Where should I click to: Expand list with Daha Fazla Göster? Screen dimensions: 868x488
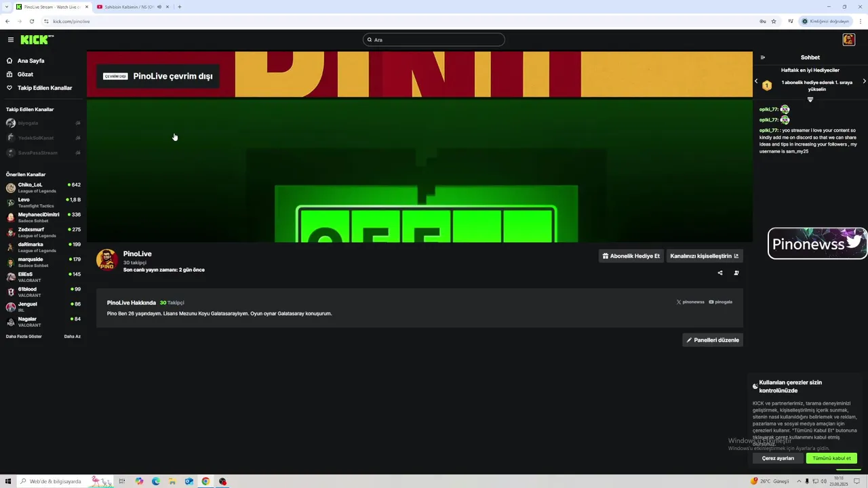[x=24, y=337]
